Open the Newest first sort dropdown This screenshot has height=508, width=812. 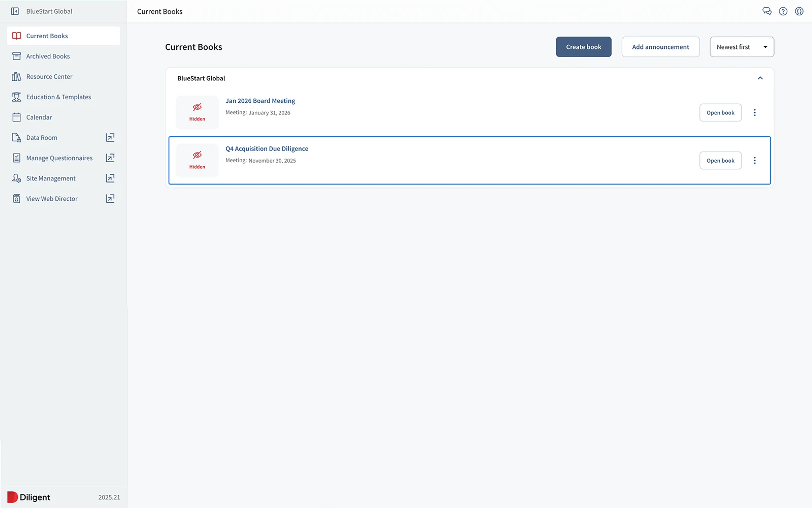pyautogui.click(x=742, y=47)
